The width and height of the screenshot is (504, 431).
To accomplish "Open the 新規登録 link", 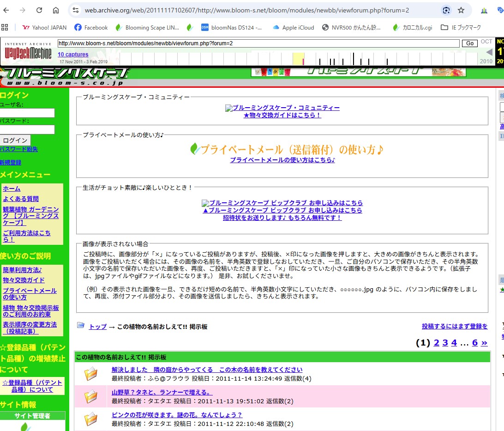I will pyautogui.click(x=11, y=163).
